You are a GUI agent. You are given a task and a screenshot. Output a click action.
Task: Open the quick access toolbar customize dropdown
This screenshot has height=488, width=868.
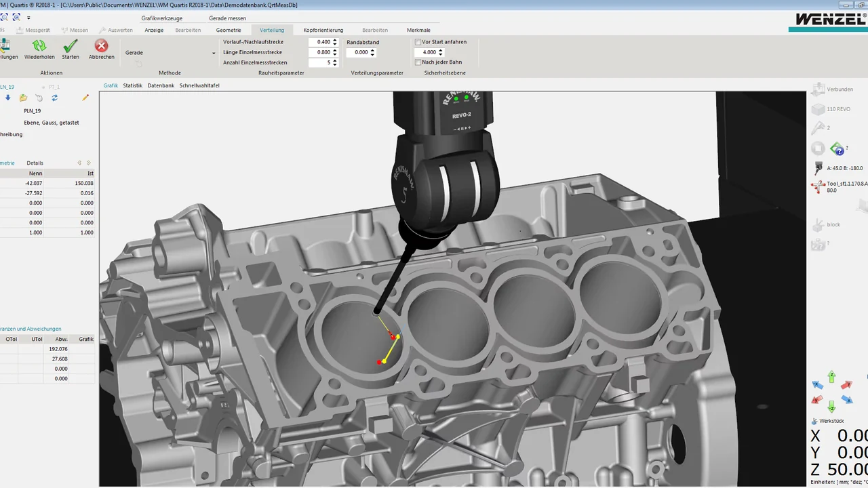tap(28, 18)
